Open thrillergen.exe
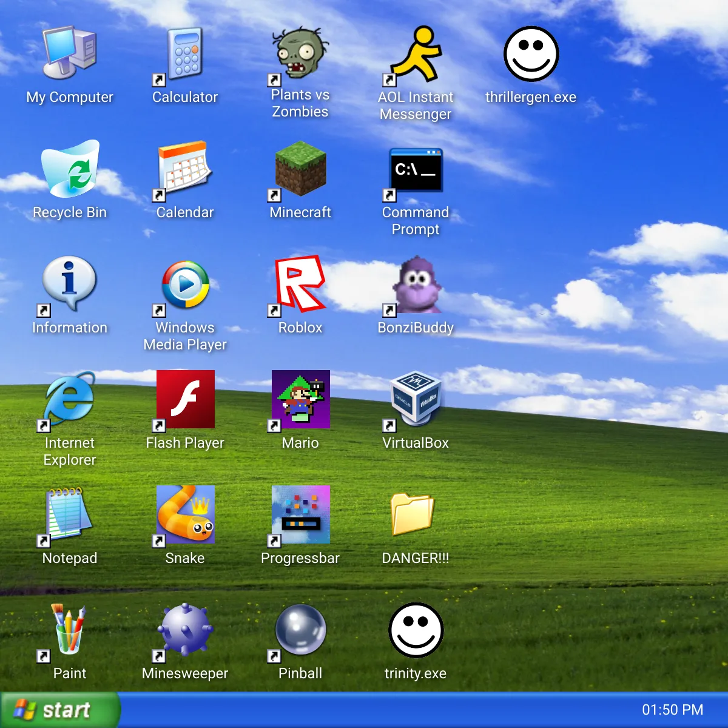This screenshot has width=728, height=728. 531,53
